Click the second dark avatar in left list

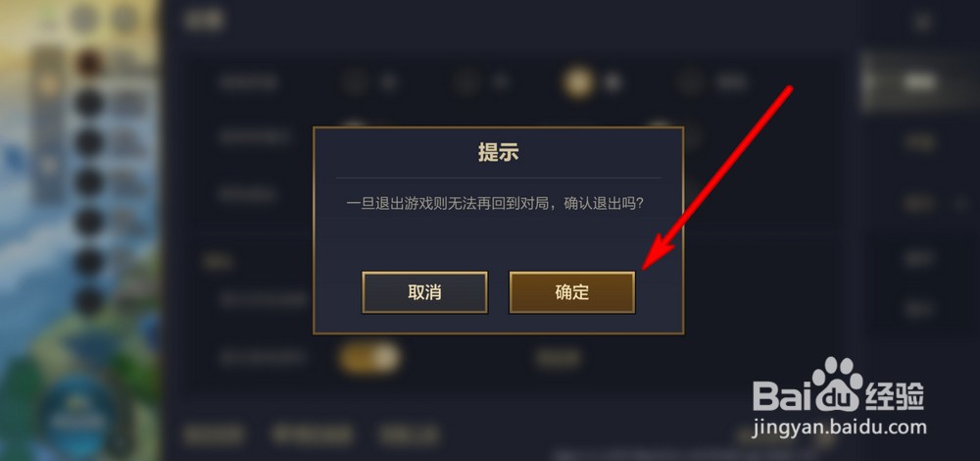click(x=89, y=142)
